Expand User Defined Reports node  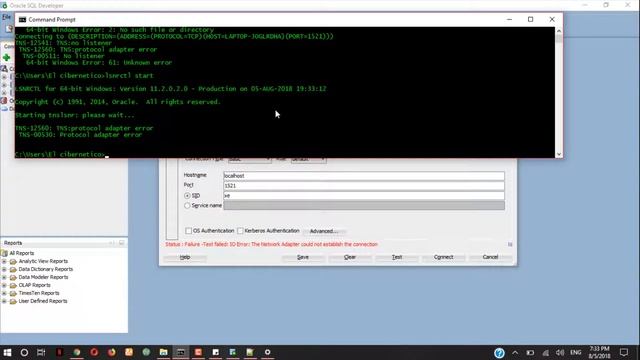[x=4, y=301]
